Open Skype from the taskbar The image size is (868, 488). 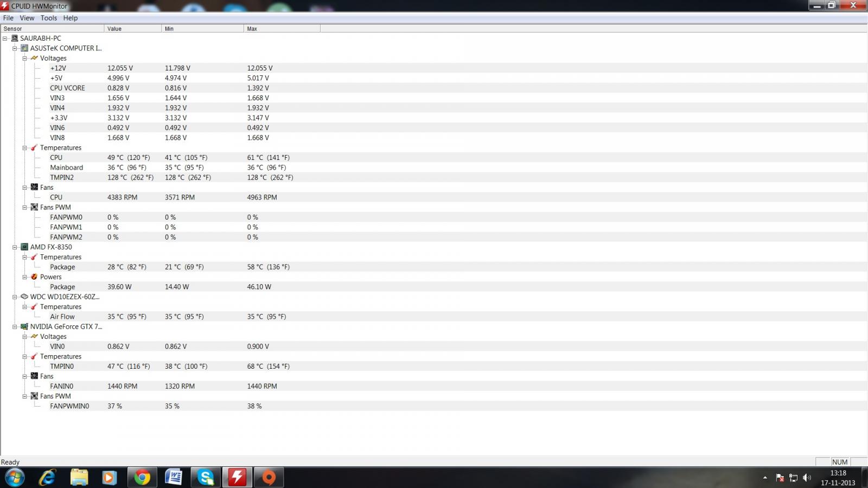coord(206,477)
